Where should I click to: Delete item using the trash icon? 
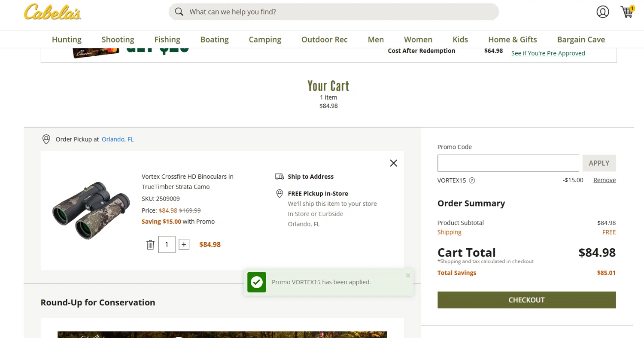pos(150,245)
